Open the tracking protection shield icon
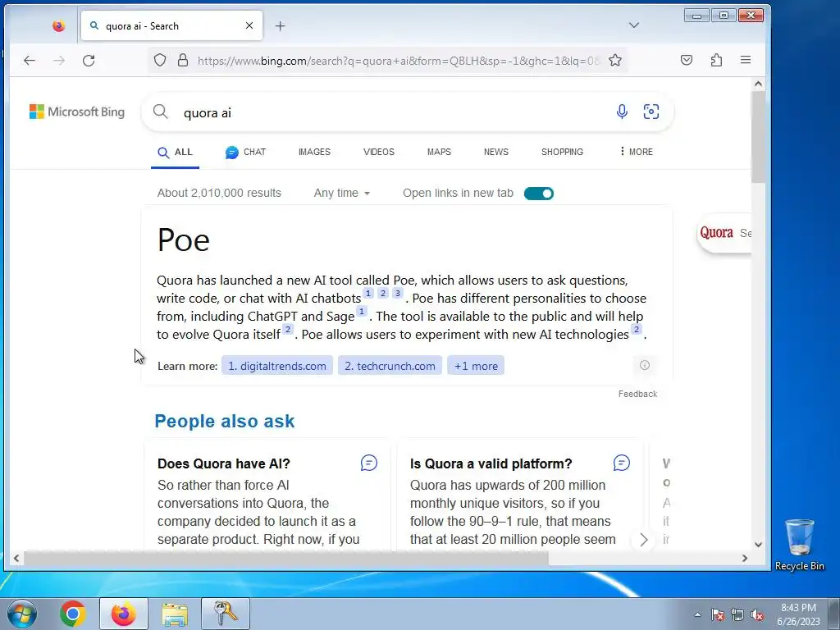This screenshot has height=630, width=840. pyautogui.click(x=160, y=60)
